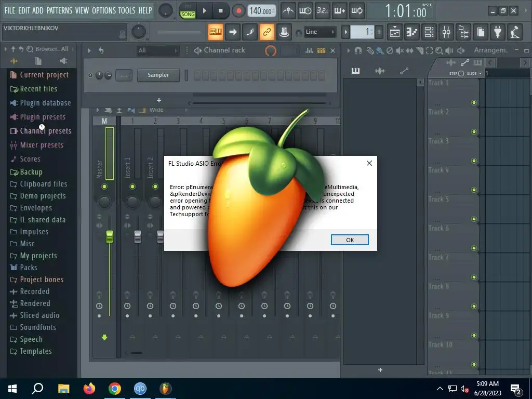
Task: Select the playlist magnet snap icon
Action: (358, 50)
